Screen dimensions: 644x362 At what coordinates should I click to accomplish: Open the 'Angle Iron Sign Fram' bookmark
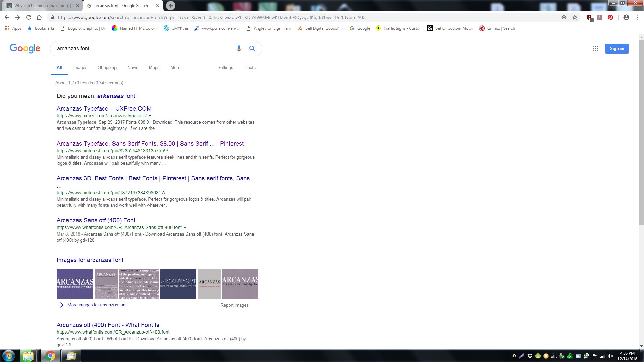(269, 28)
